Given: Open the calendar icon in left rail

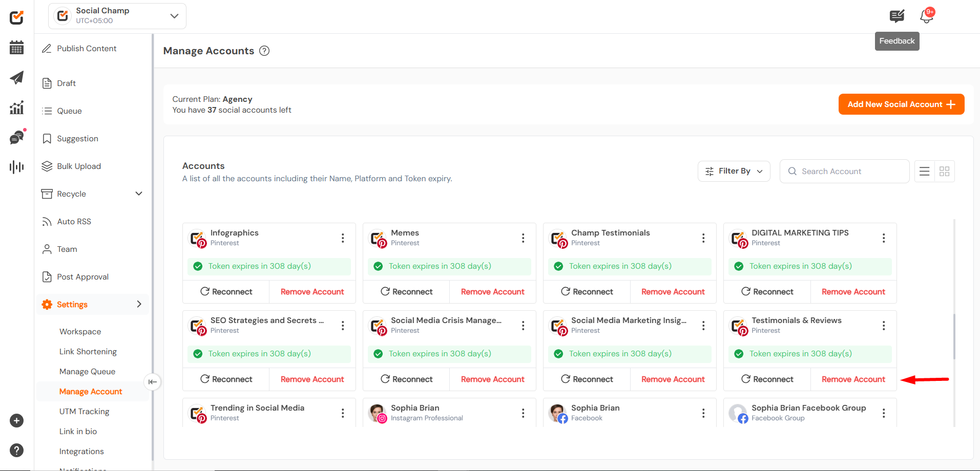Looking at the screenshot, I should (16, 48).
